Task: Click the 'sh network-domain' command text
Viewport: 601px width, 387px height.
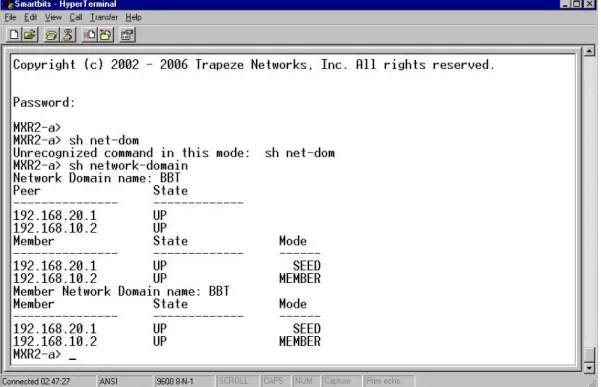Action: tap(128, 166)
